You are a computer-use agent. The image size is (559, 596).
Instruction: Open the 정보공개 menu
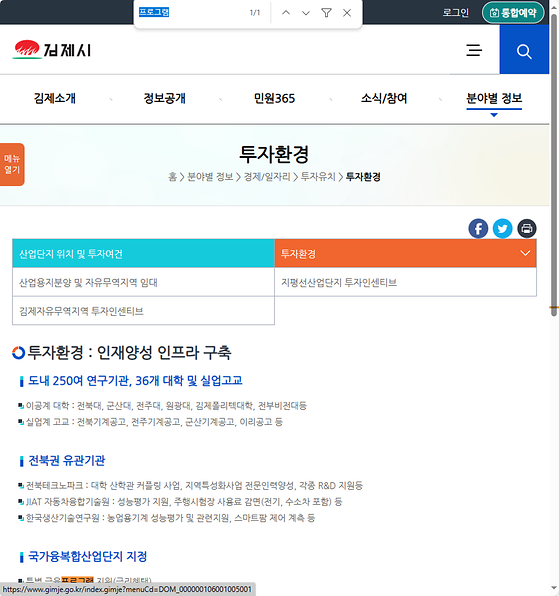tap(165, 98)
